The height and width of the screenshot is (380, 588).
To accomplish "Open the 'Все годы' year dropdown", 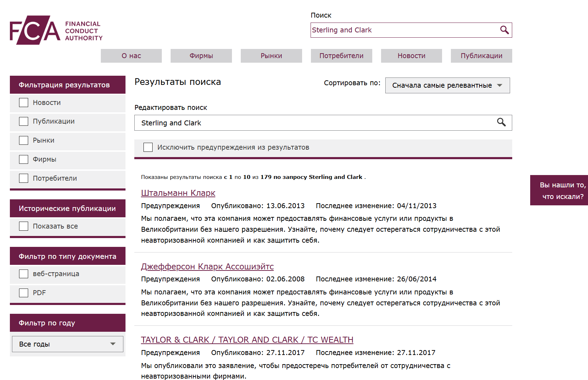I will (67, 344).
